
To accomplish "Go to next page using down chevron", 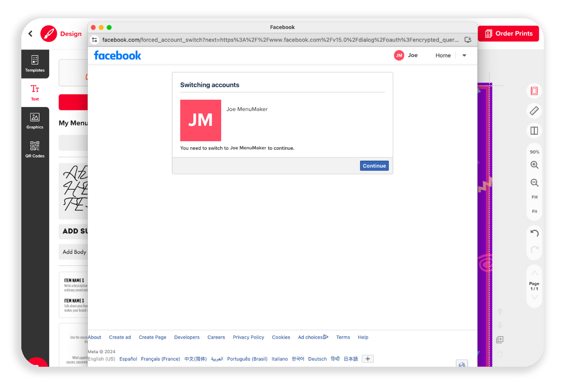I will [x=534, y=297].
